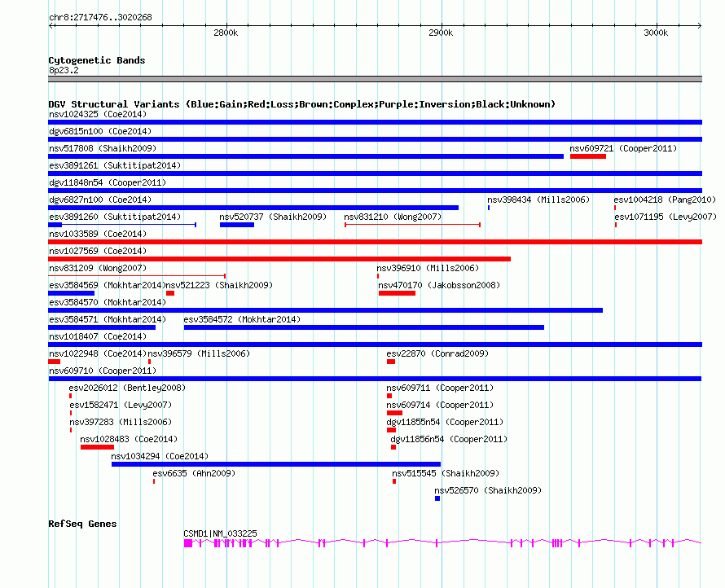The width and height of the screenshot is (725, 588).
Task: Click the 3000k ruler tick label
Action: tap(656, 33)
